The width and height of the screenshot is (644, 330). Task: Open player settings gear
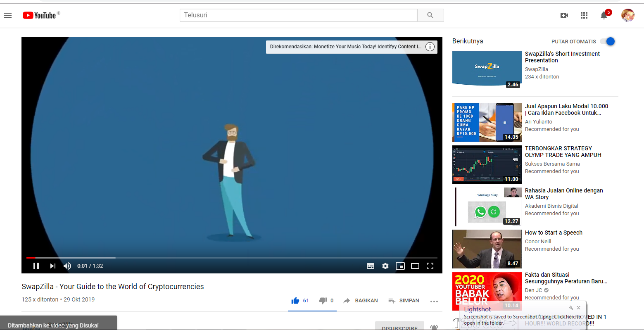(385, 266)
